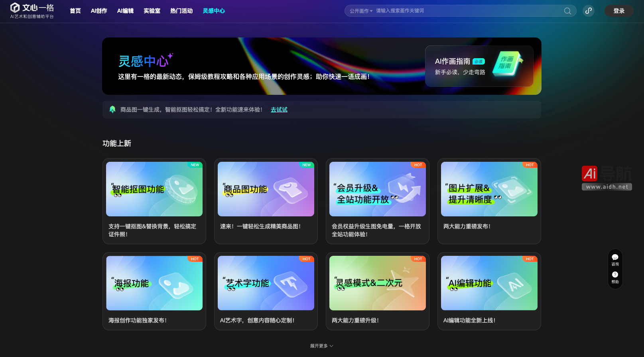Open the 智能抠图功能 card thumbnail

tap(154, 189)
